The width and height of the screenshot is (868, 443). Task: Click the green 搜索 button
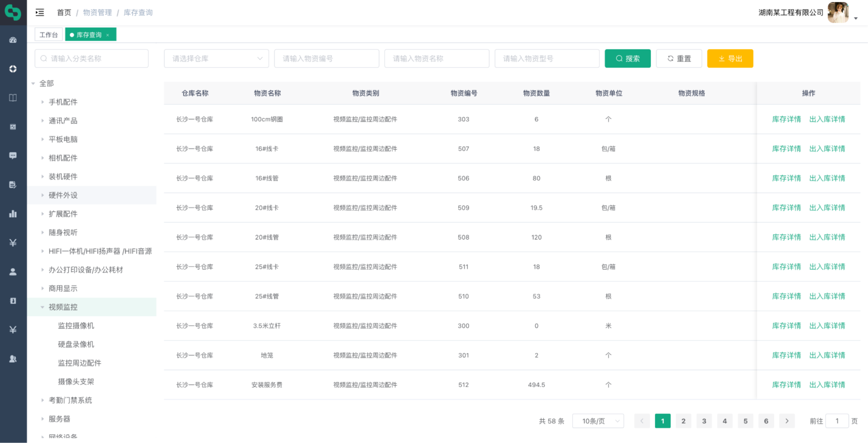click(x=627, y=59)
